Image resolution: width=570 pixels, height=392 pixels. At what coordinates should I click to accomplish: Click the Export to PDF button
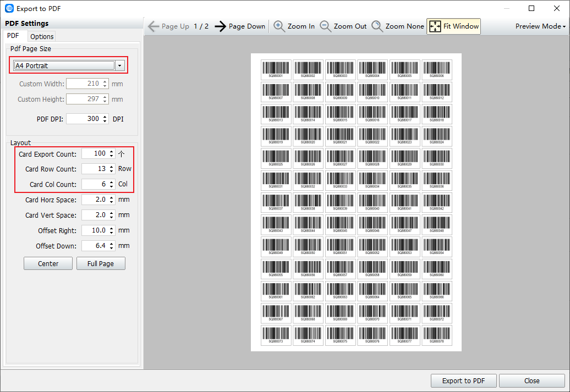coord(463,380)
